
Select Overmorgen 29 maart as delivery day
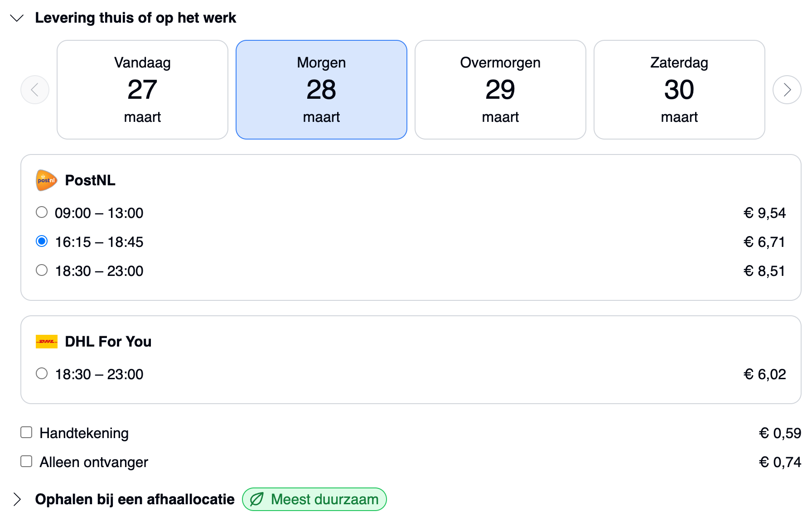pyautogui.click(x=500, y=90)
